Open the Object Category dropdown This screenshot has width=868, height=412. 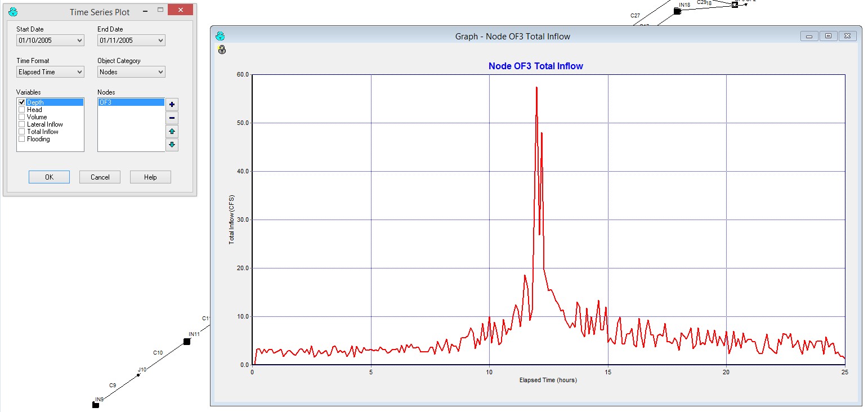[x=160, y=72]
